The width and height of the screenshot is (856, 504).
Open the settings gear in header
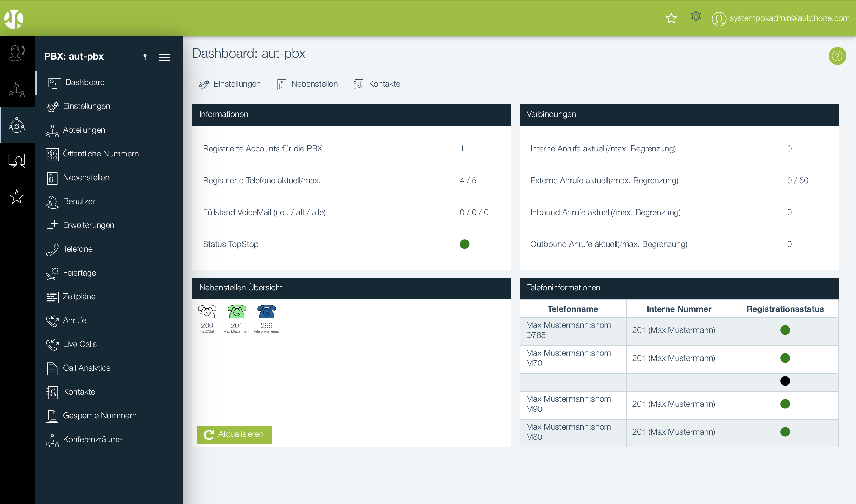[695, 16]
